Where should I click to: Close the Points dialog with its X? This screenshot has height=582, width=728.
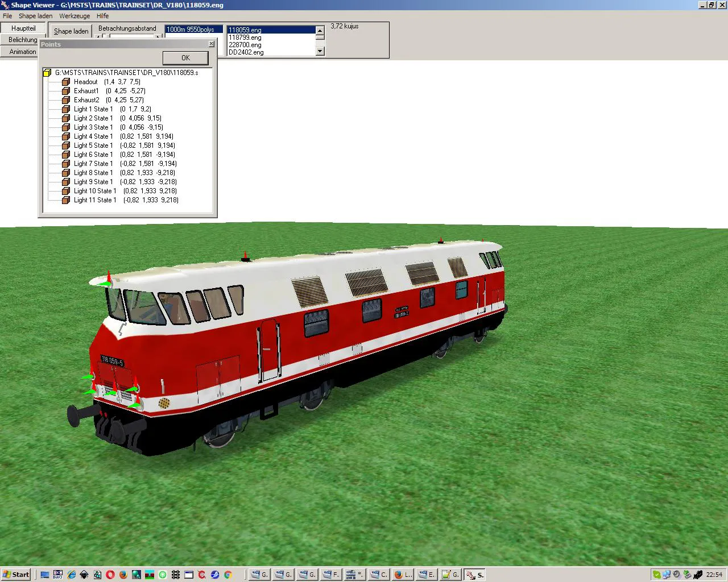[x=212, y=44]
